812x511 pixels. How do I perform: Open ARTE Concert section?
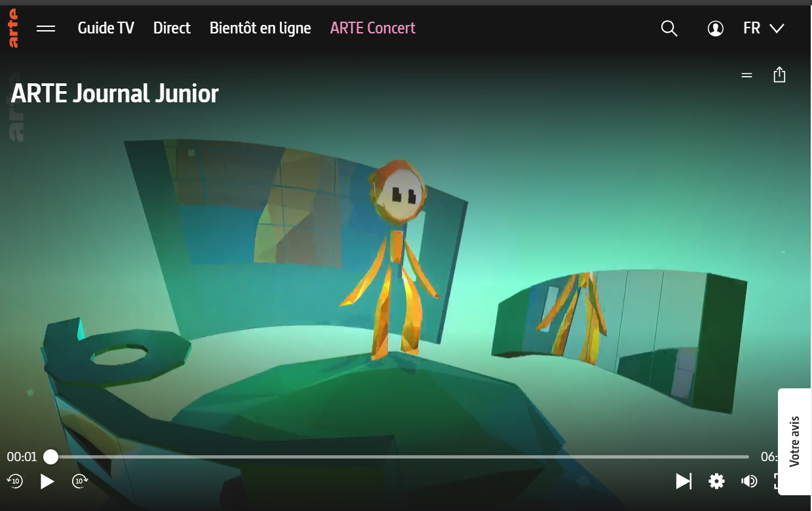pos(373,28)
